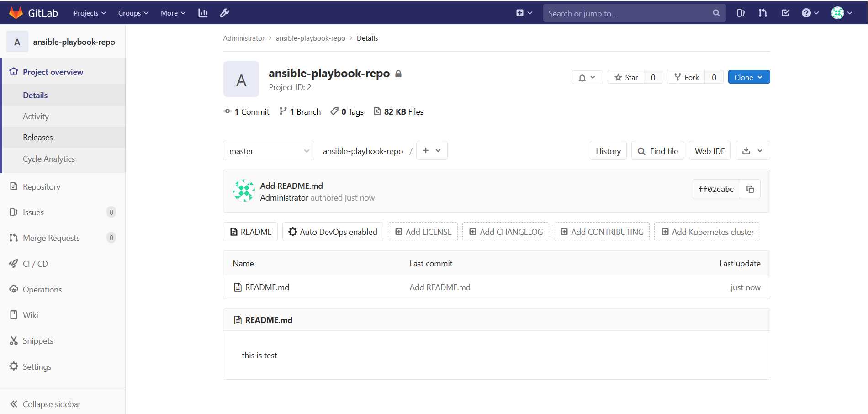Open the notification bell dropdown
This screenshot has width=868, height=414.
point(587,77)
